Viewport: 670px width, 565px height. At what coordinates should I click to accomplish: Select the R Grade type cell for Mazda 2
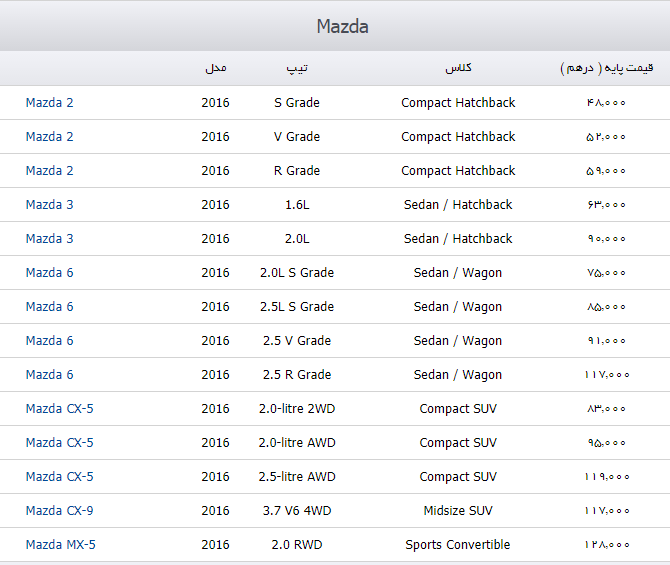(x=297, y=171)
